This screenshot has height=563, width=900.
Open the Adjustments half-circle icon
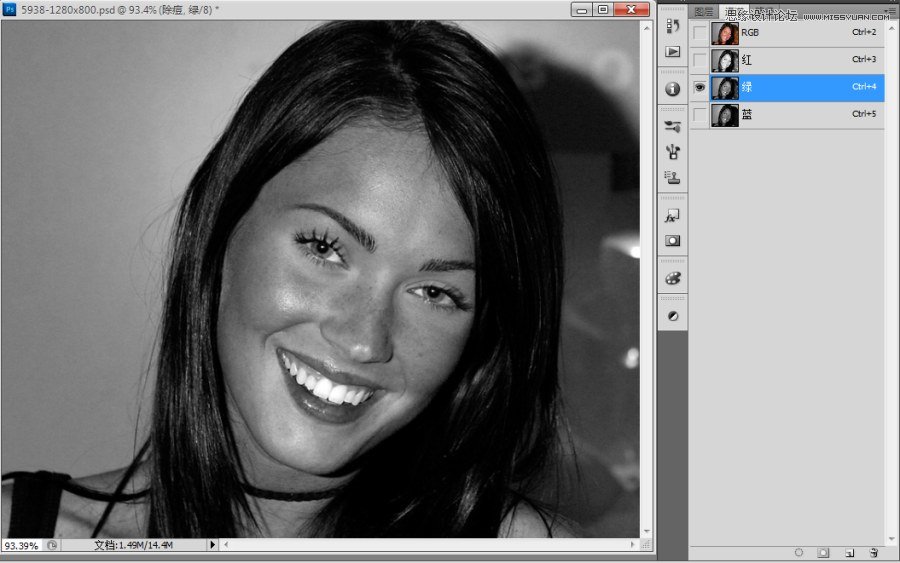point(673,315)
